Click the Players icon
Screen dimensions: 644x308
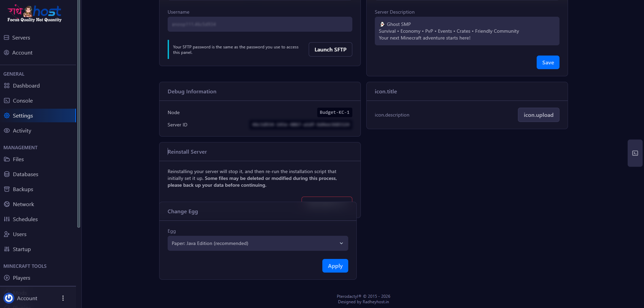click(x=7, y=278)
